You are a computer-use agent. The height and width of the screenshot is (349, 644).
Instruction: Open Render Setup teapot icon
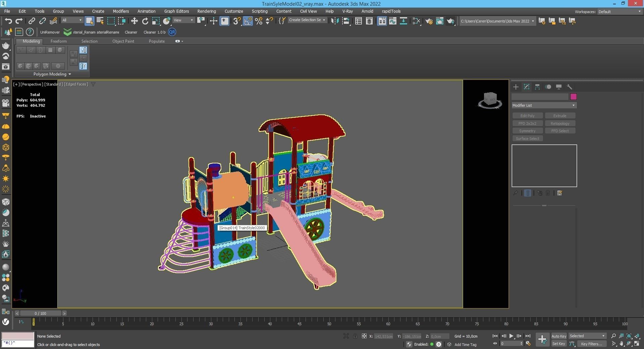(429, 21)
